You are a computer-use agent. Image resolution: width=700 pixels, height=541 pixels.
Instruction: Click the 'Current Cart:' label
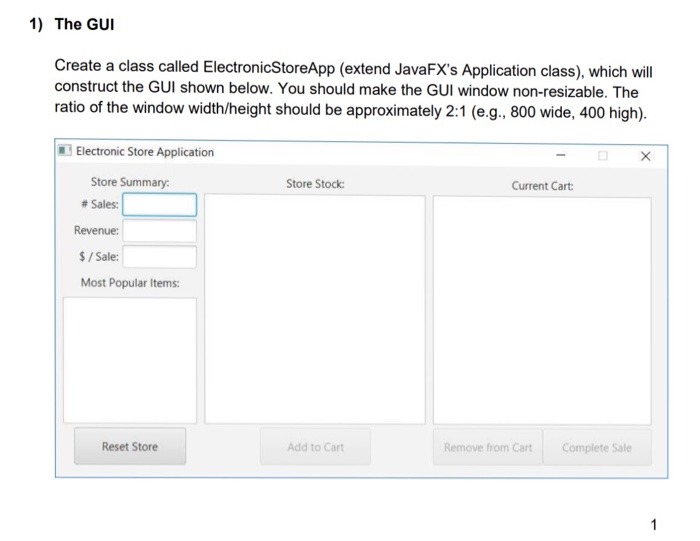click(x=542, y=186)
